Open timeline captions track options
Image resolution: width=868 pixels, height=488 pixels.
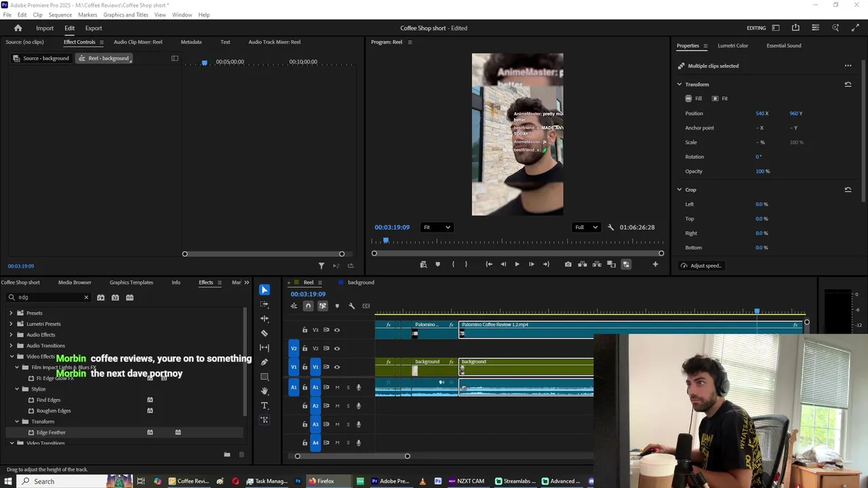tap(366, 306)
